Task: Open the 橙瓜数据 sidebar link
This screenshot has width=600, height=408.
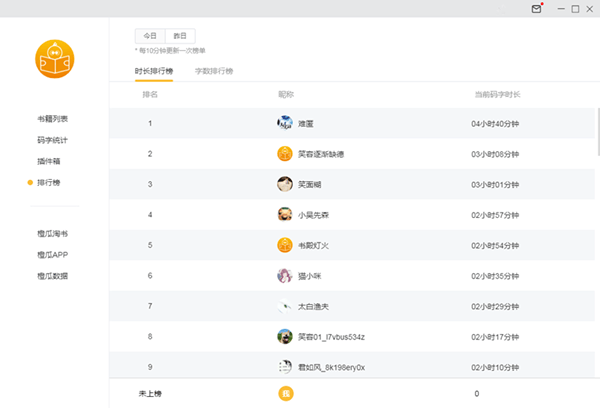Action: (x=52, y=276)
